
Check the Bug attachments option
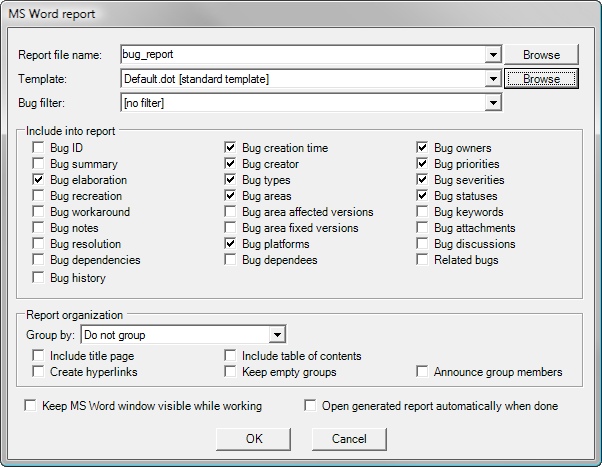(424, 228)
